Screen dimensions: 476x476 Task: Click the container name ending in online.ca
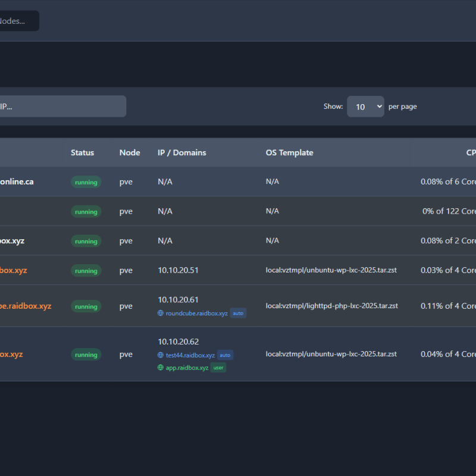17,181
